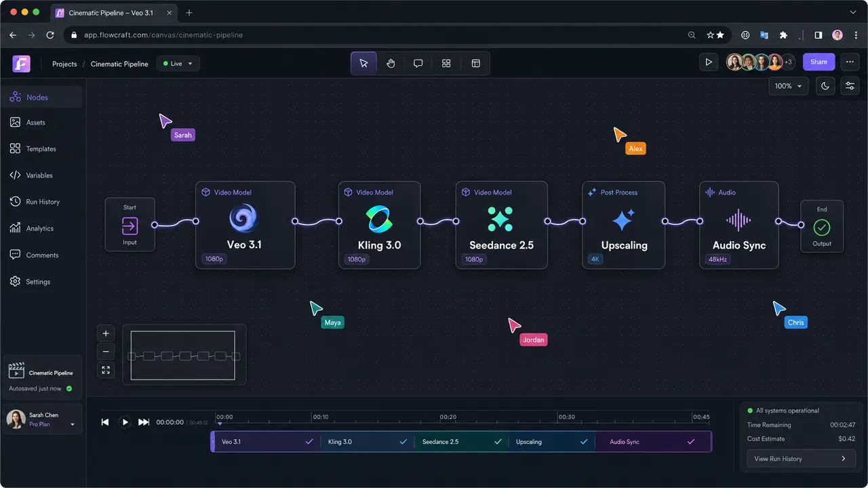Click the Audio Sync waveform icon

[x=738, y=220]
